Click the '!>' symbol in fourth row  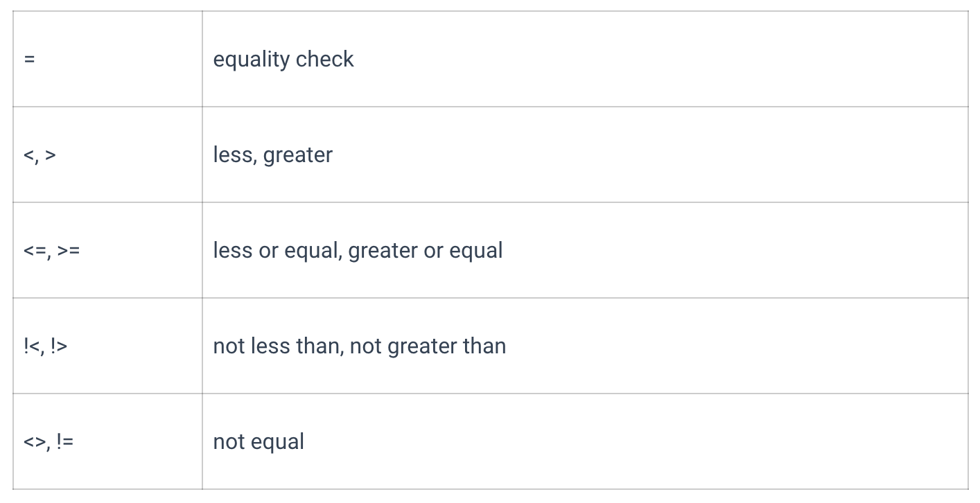(59, 346)
